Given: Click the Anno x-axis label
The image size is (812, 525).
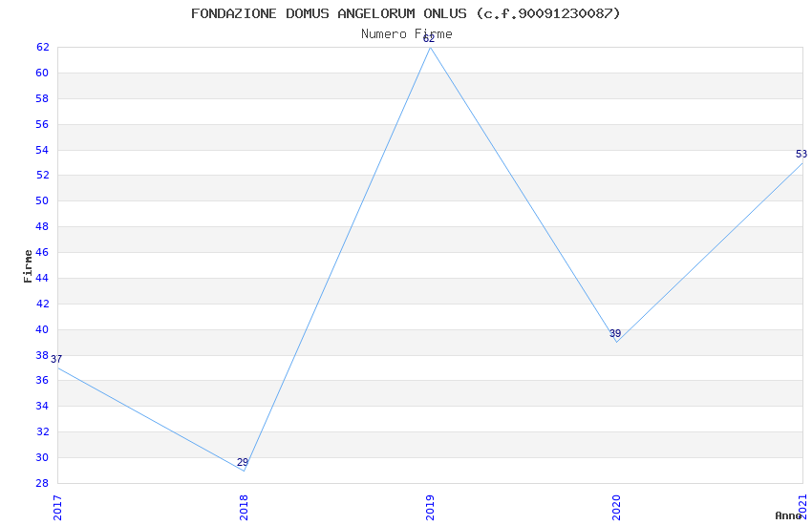Looking at the screenshot, I should click(x=788, y=515).
